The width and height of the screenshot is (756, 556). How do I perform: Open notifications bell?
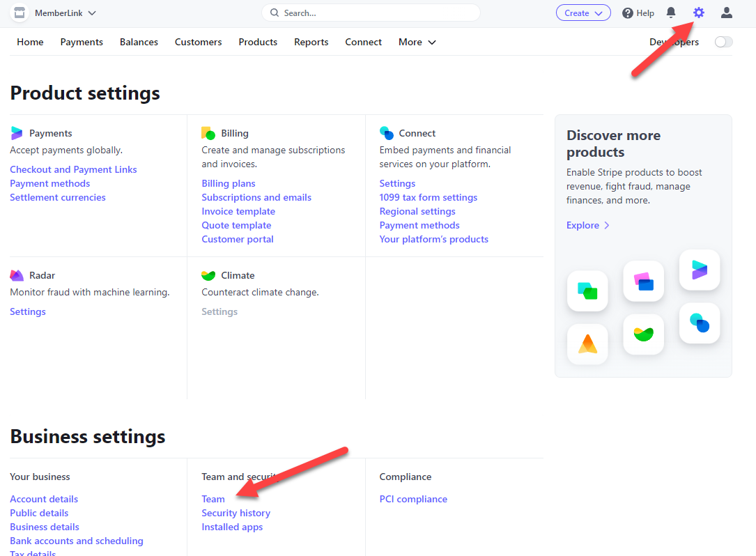[671, 13]
